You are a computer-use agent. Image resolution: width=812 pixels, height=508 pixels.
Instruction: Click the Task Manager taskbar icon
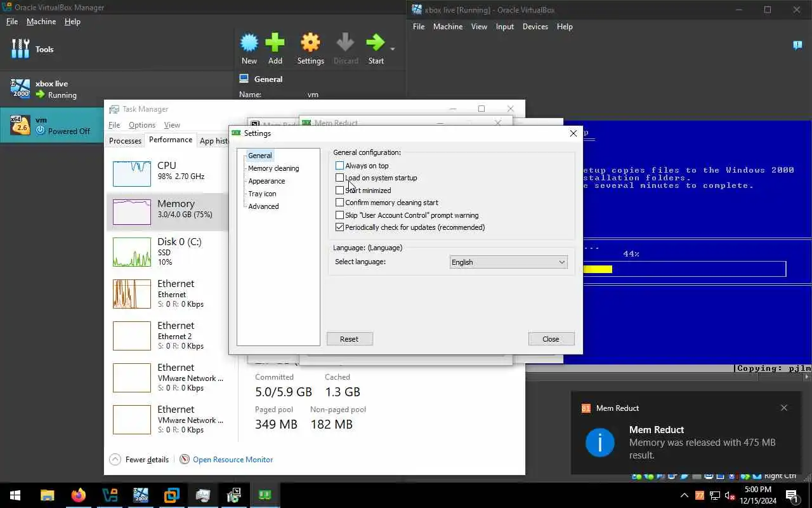pos(202,495)
